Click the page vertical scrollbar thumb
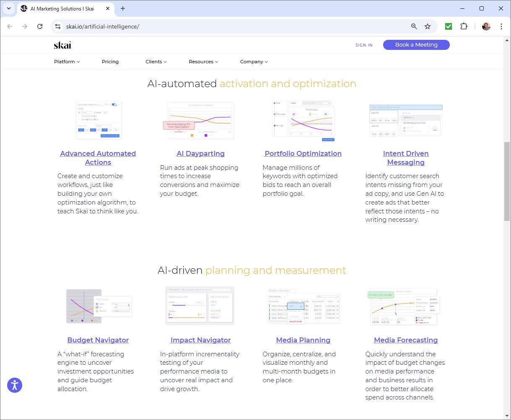The width and height of the screenshot is (511, 420). click(507, 181)
